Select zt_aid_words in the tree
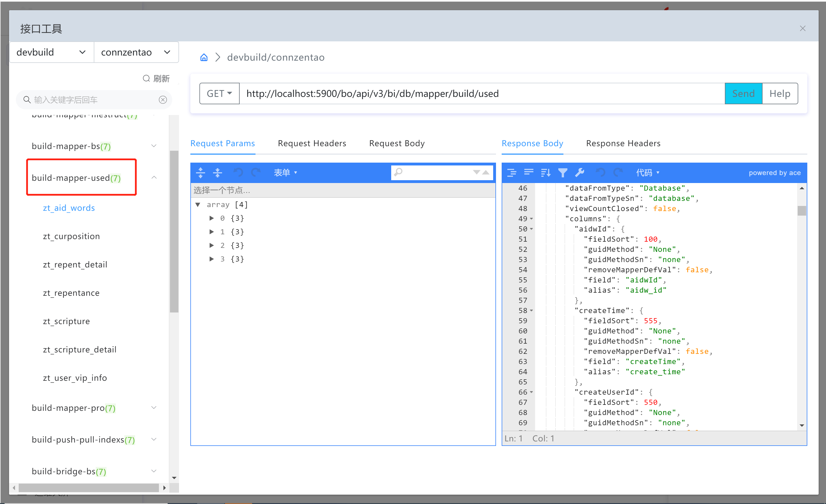826x504 pixels. tap(69, 208)
